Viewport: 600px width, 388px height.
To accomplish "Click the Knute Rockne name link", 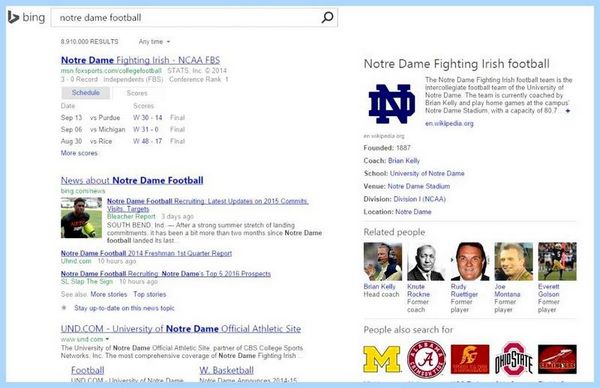I will [419, 290].
